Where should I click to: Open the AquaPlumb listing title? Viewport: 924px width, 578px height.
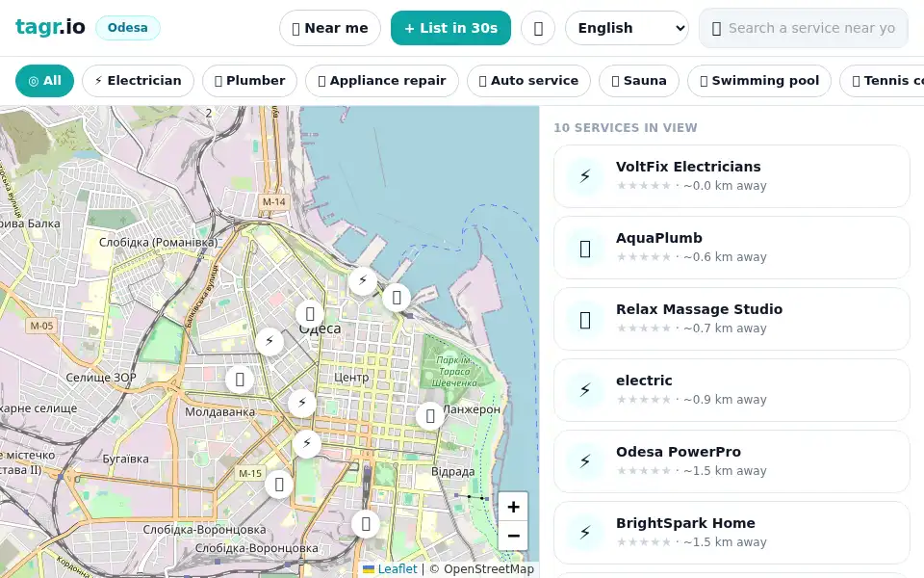658,238
